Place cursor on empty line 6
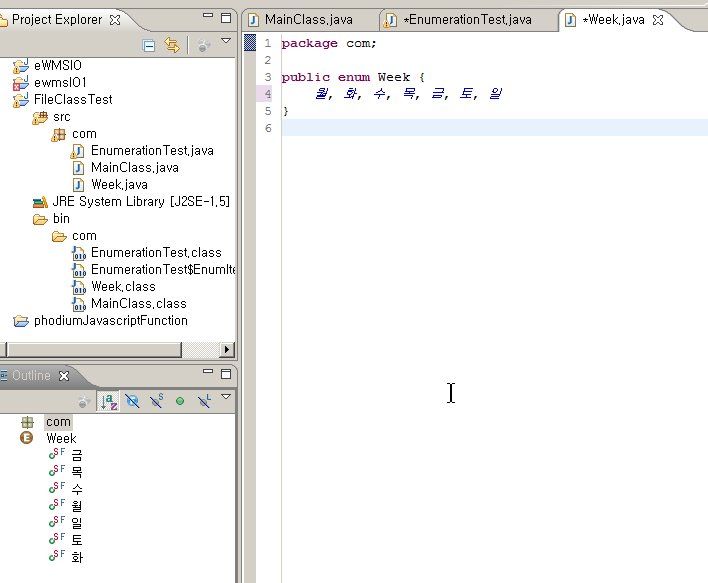This screenshot has height=583, width=708. pyautogui.click(x=494, y=128)
